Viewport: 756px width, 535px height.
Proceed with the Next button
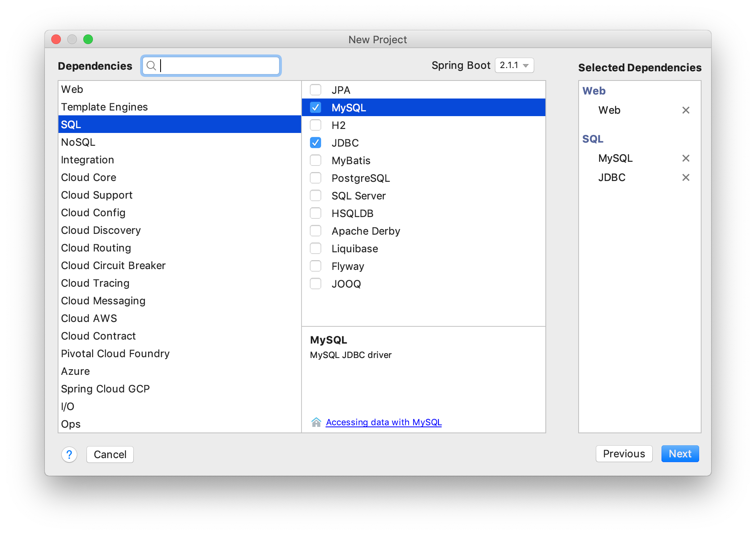[680, 454]
